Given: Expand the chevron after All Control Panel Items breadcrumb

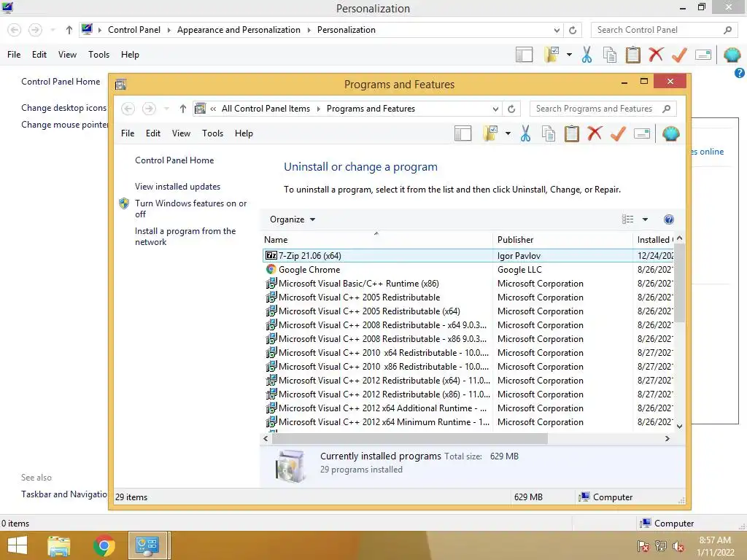Looking at the screenshot, I should [x=318, y=109].
